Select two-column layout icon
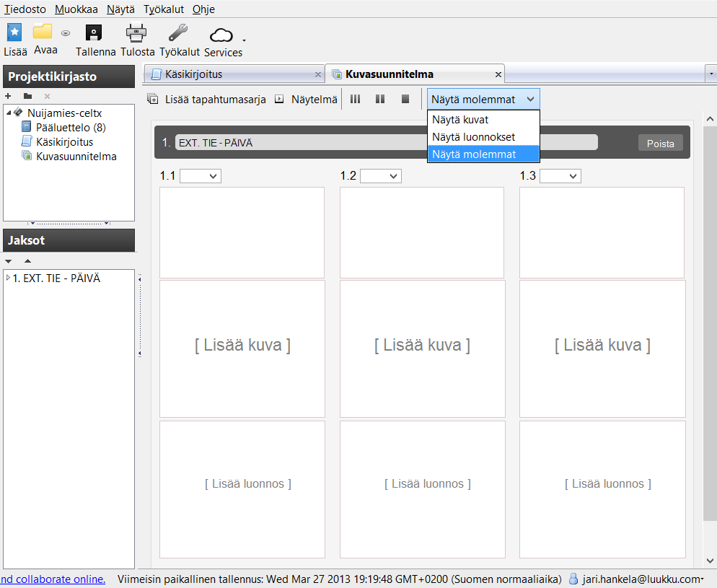 tap(380, 99)
